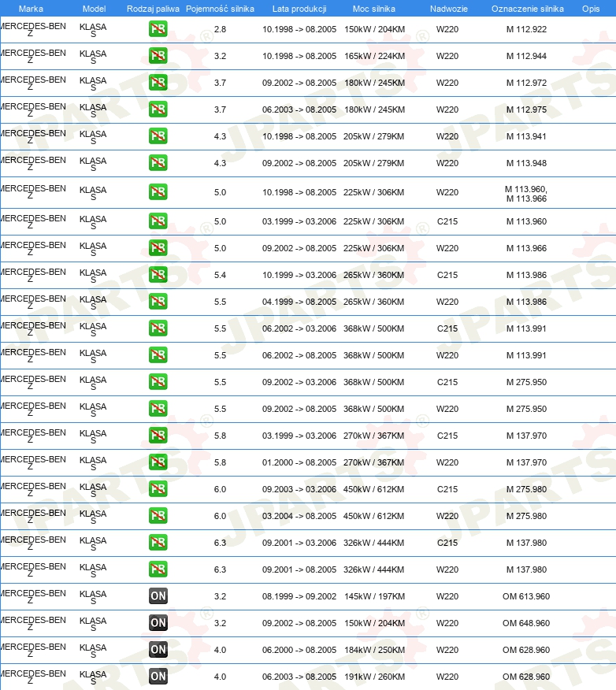
Task: Select engine code M 112.972
Action: click(x=526, y=83)
